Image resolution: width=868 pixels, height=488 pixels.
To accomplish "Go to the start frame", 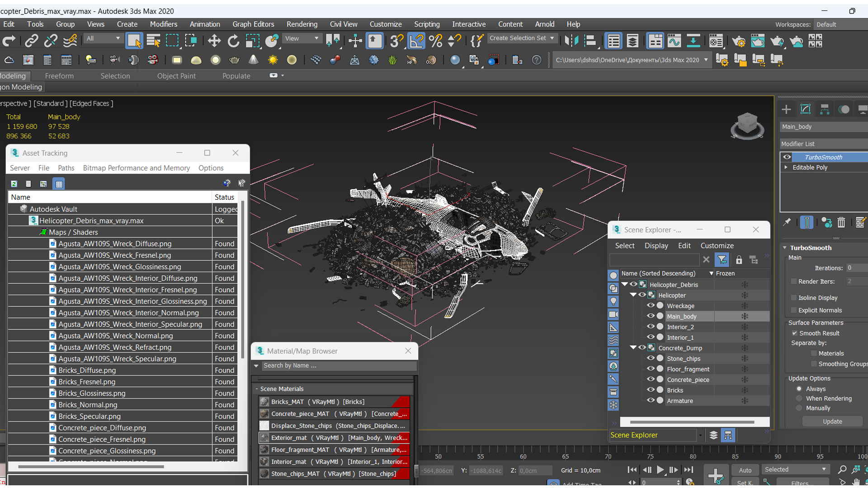I will [x=632, y=470].
